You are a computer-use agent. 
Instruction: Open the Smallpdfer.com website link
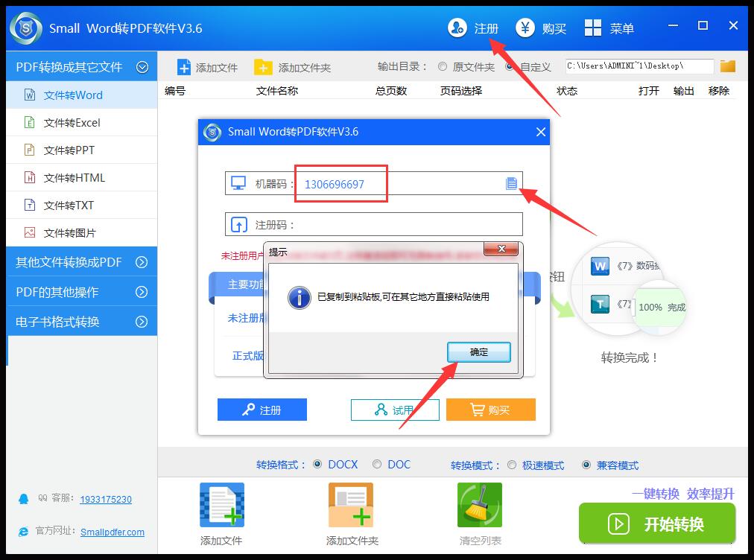[x=113, y=532]
